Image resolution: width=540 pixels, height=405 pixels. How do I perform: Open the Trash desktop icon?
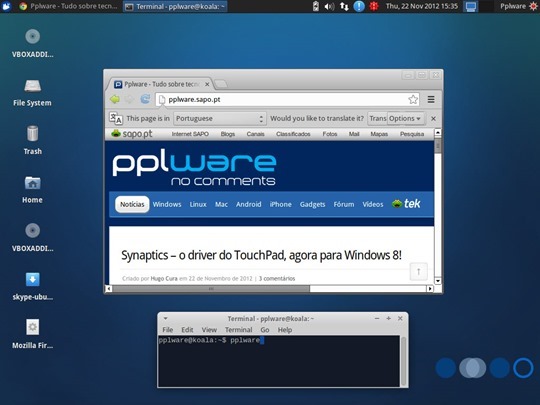coord(32,133)
